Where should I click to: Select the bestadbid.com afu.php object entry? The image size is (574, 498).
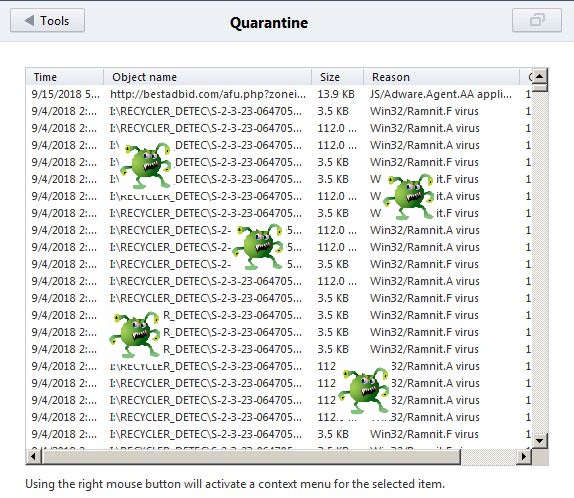(x=208, y=94)
